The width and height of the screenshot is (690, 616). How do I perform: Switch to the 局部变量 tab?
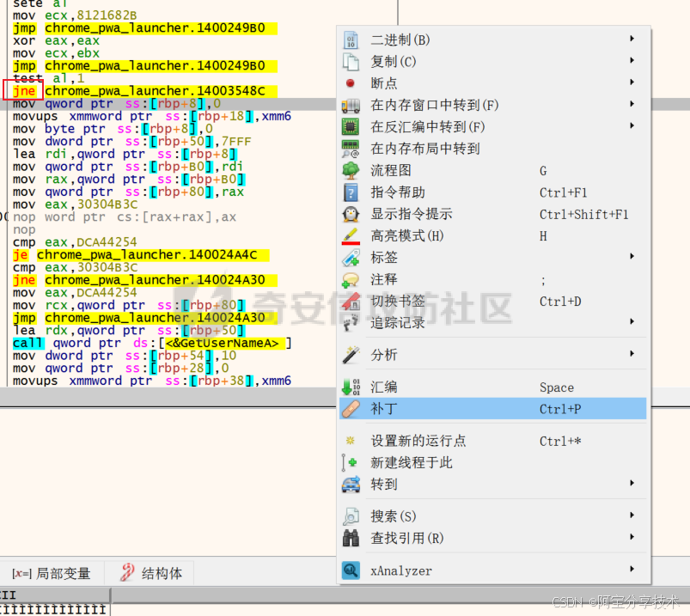52,573
